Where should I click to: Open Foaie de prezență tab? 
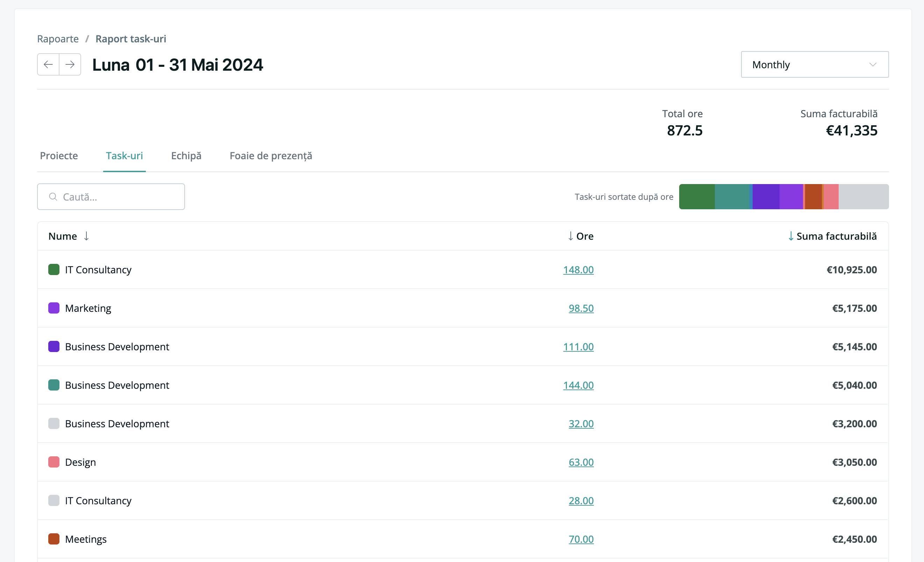[271, 156]
